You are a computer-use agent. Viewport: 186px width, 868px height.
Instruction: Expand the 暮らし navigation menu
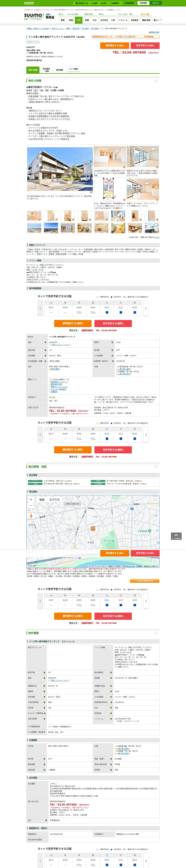tap(157, 20)
